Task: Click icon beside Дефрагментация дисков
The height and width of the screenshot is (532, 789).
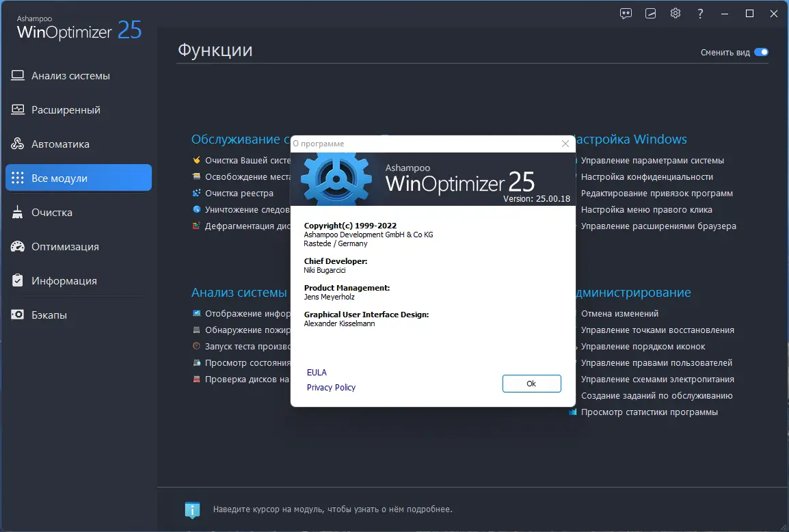Action: (196, 226)
